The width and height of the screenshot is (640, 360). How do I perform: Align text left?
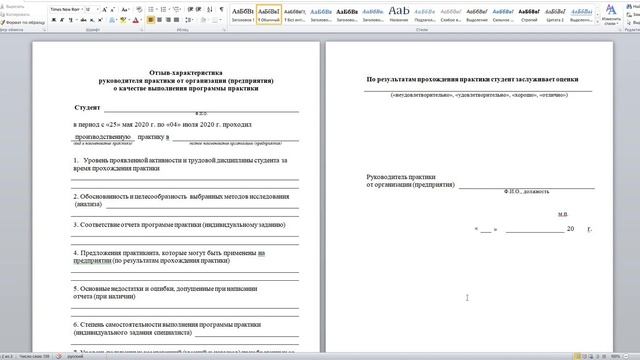click(x=151, y=20)
